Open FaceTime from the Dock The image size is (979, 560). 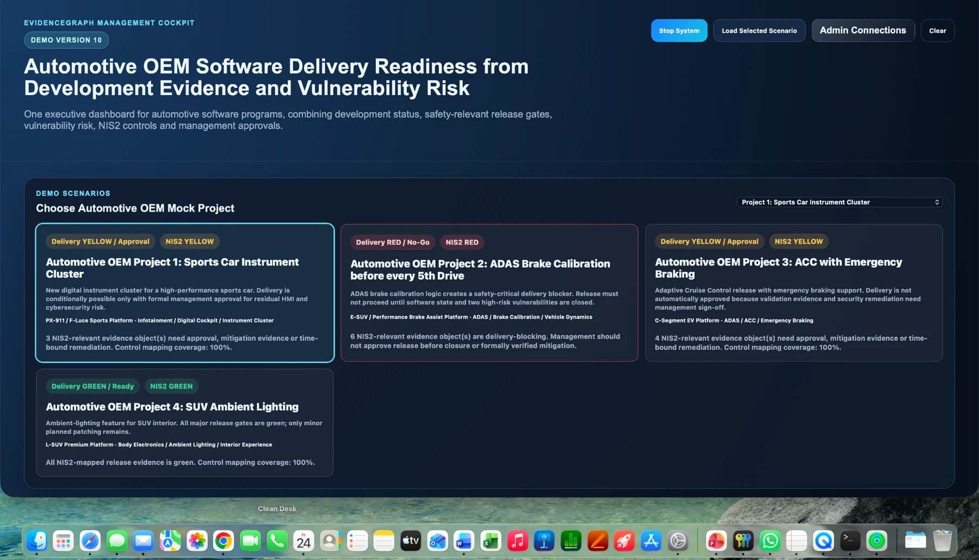(x=250, y=541)
